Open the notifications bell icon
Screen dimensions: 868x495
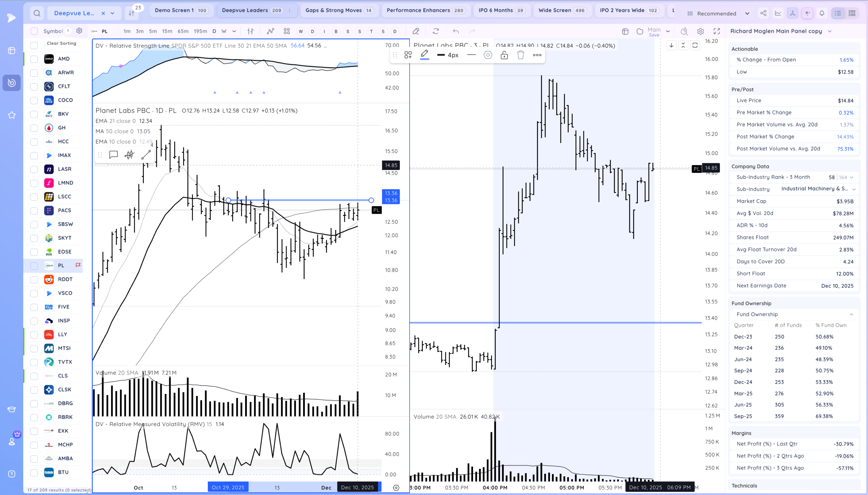[822, 13]
